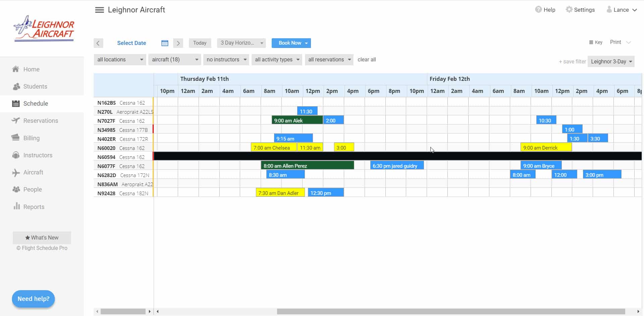Click clear all filters

(367, 60)
